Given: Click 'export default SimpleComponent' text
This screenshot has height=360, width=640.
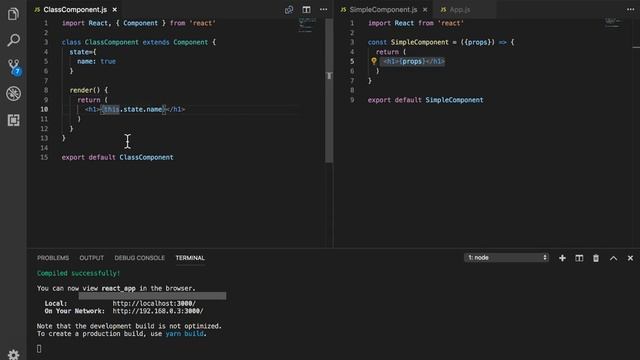Looking at the screenshot, I should point(425,100).
